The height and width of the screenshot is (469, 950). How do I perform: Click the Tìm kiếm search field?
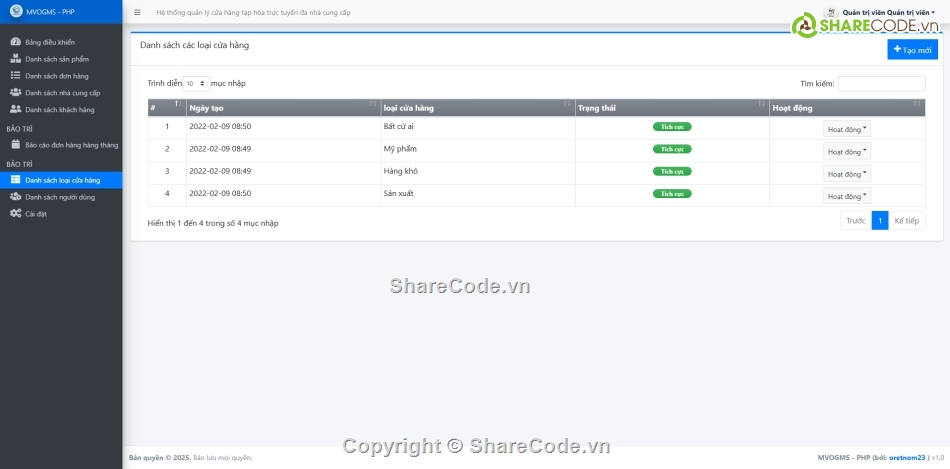pyautogui.click(x=881, y=84)
